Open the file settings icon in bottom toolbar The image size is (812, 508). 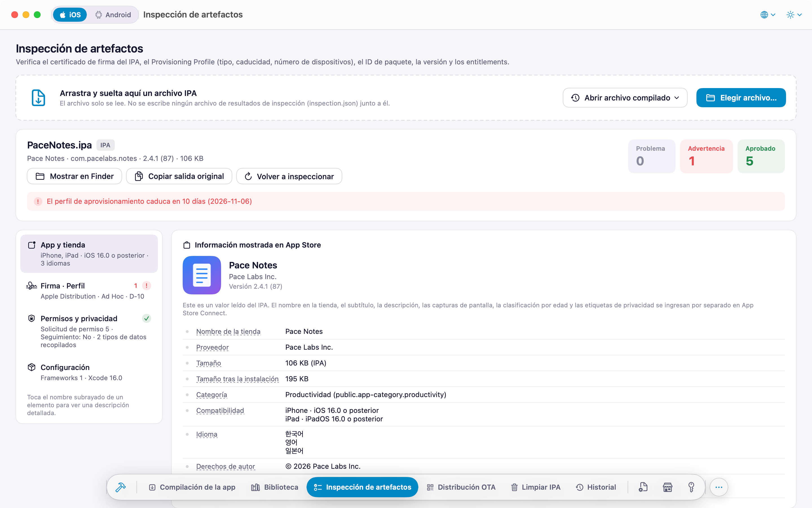pos(643,487)
